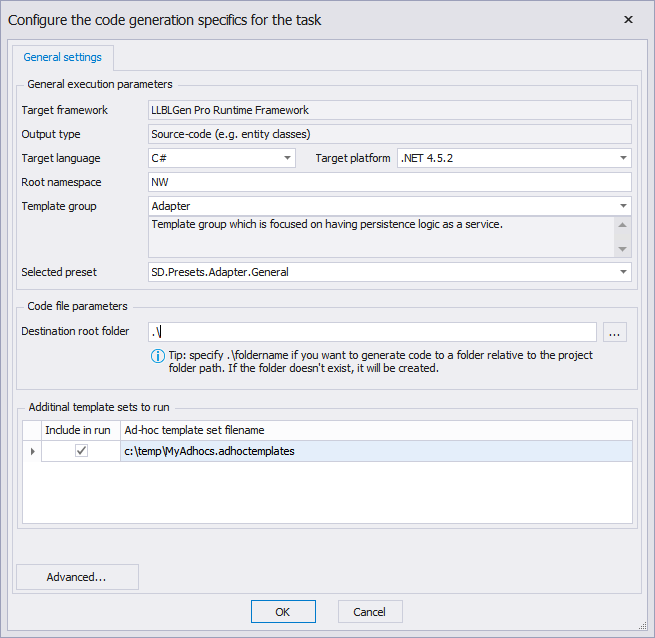
Task: Click the row indicator arrow for MyAdhocs
Action: pos(32,451)
